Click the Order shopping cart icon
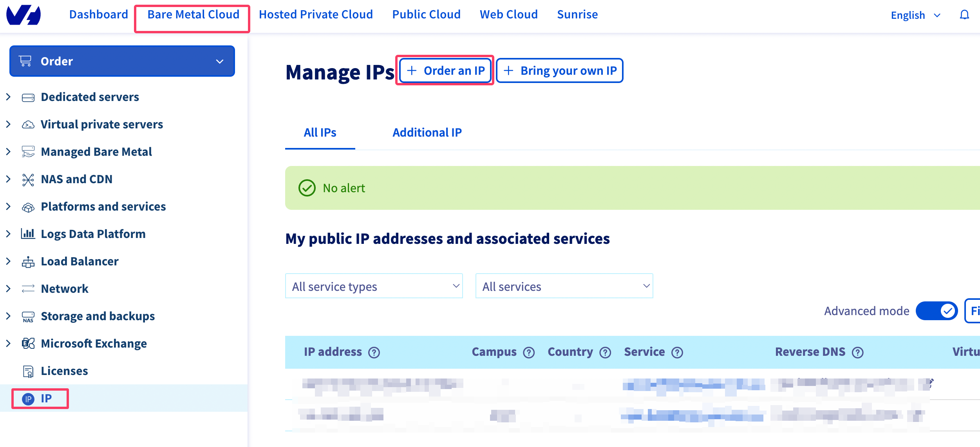 coord(25,61)
